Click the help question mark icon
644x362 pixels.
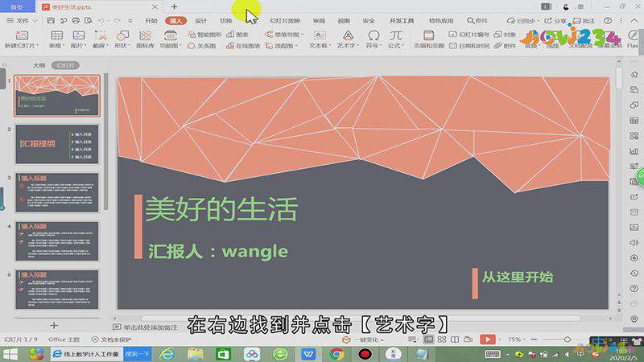(608, 21)
